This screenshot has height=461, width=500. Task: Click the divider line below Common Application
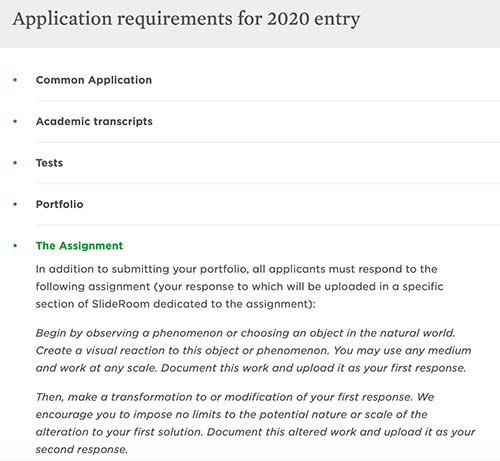tap(268, 100)
